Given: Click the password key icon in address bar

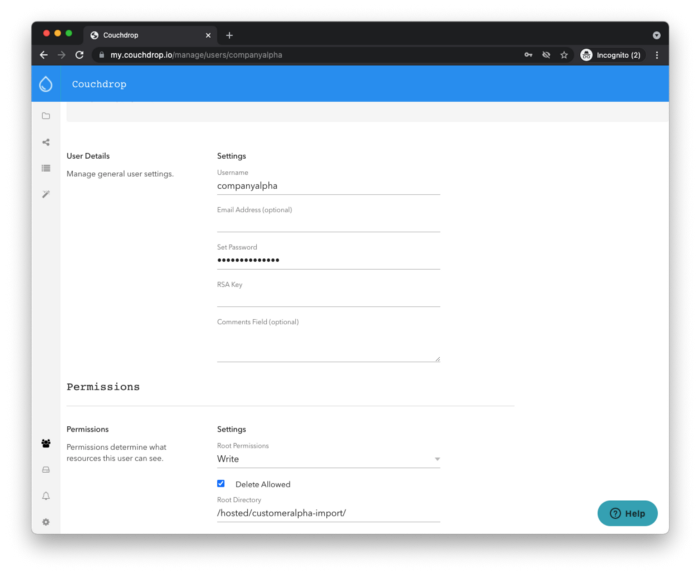Looking at the screenshot, I should [528, 55].
